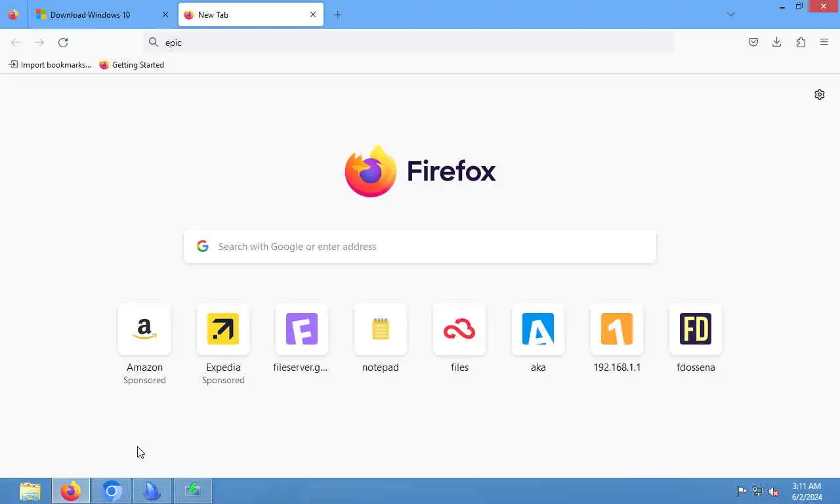Open the Downloads panel
840x504 pixels.
click(777, 43)
